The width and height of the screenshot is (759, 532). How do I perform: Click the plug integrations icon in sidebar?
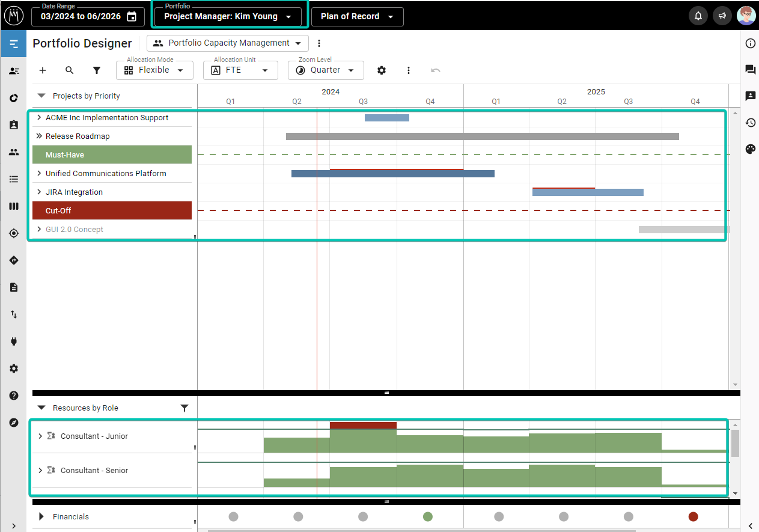pos(13,341)
